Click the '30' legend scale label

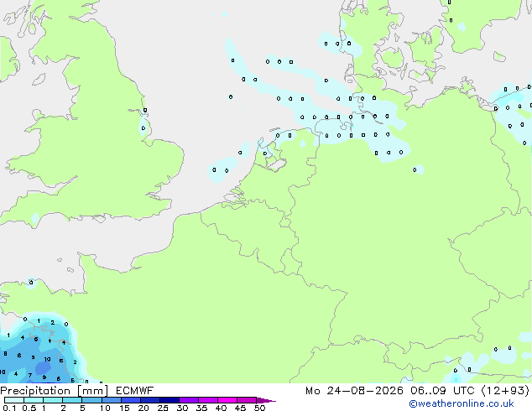182,408
